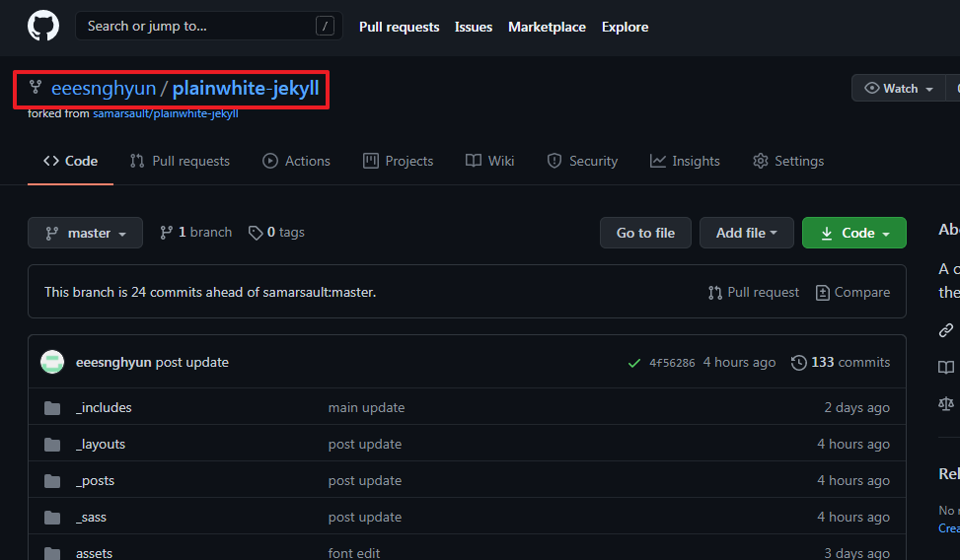Open Marketplace in top navigation
Image resolution: width=960 pixels, height=560 pixels.
coord(547,27)
